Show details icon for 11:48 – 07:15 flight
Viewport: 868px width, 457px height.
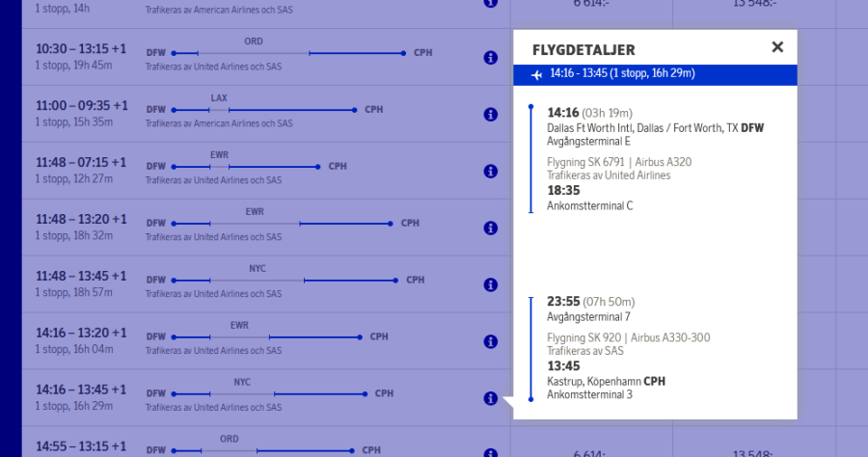490,172
